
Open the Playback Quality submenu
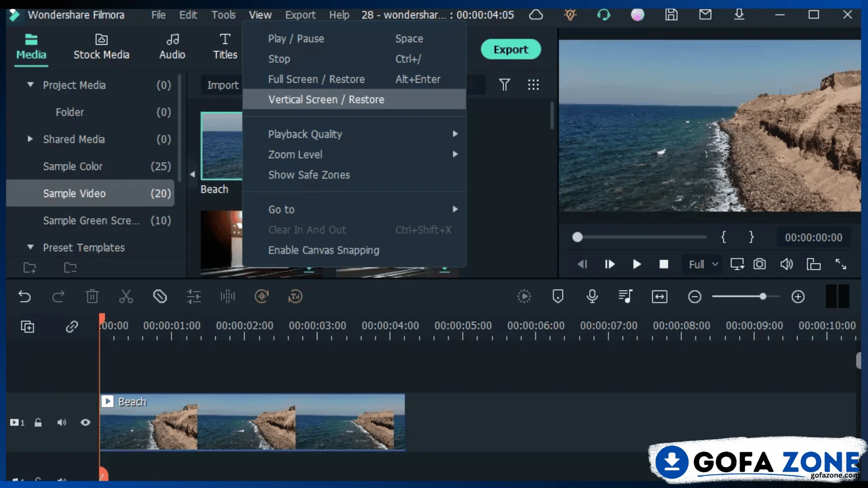354,134
